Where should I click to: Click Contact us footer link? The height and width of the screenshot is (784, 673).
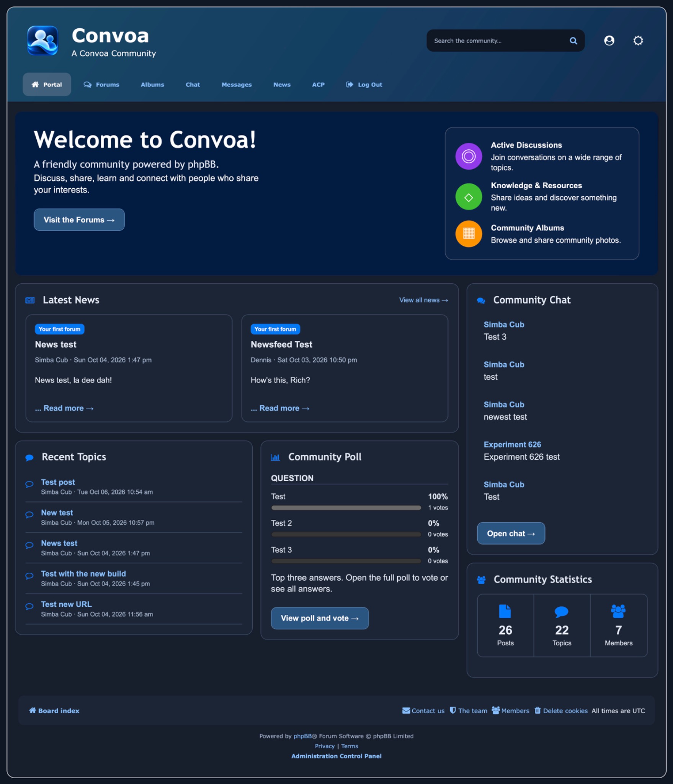[x=423, y=710]
